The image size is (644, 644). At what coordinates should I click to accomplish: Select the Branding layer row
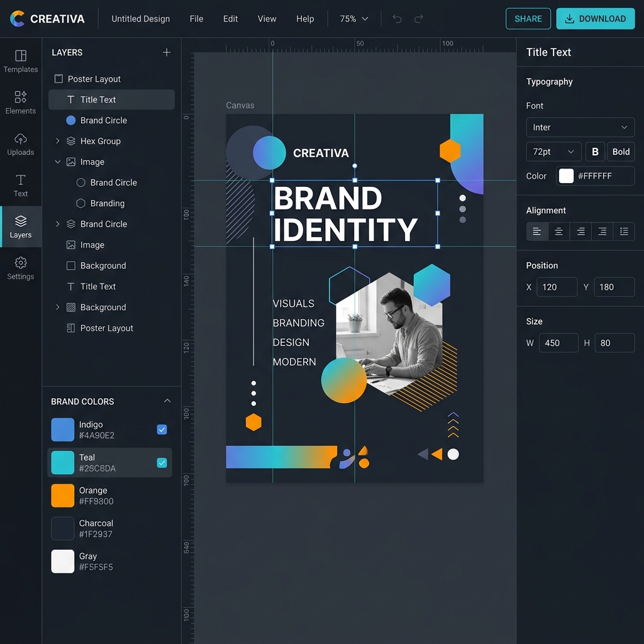[111, 203]
